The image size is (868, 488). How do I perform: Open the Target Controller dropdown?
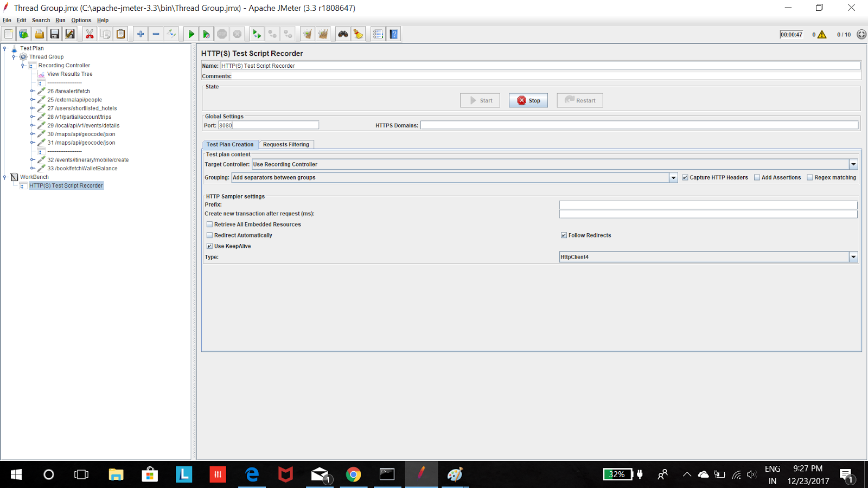coord(853,164)
